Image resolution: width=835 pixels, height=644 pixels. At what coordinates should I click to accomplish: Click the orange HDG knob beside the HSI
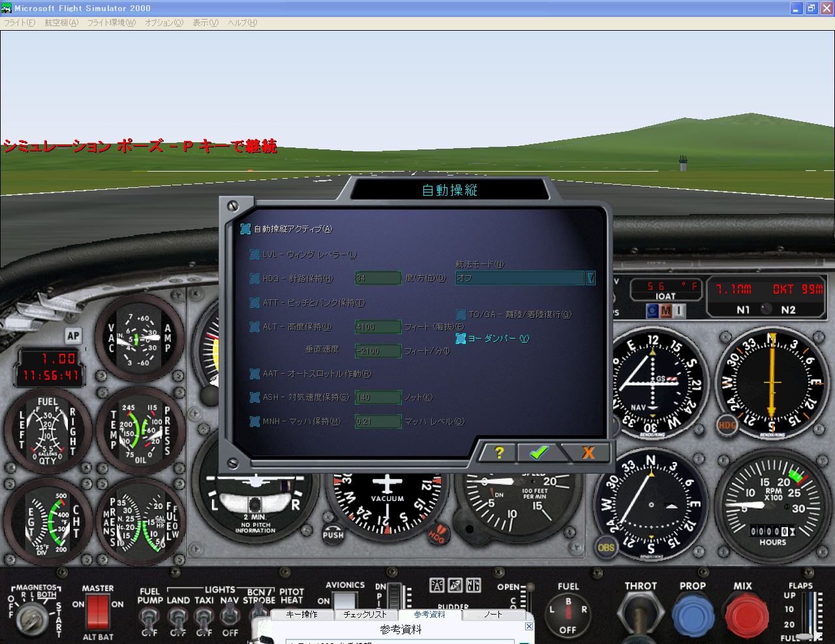click(727, 425)
